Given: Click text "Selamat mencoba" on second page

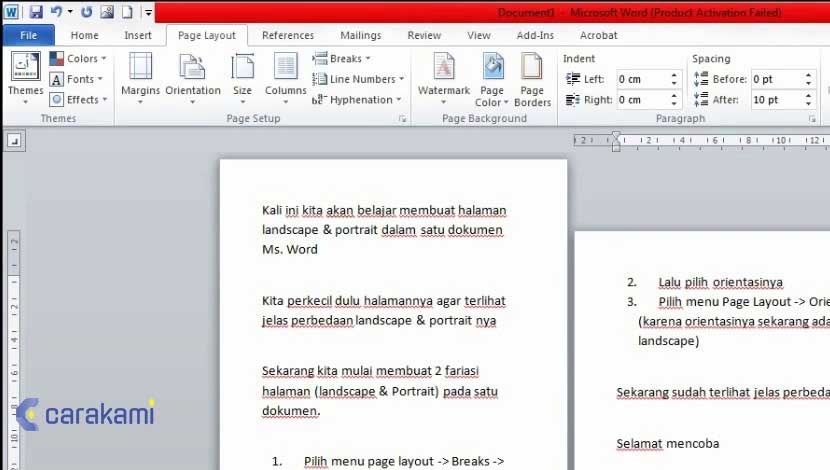Looking at the screenshot, I should [x=667, y=444].
